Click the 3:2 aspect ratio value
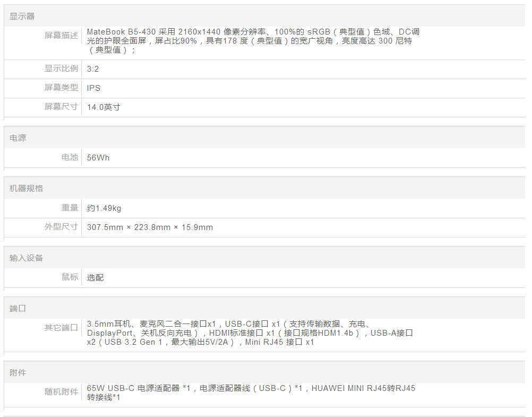The width and height of the screenshot is (532, 417). [93, 69]
